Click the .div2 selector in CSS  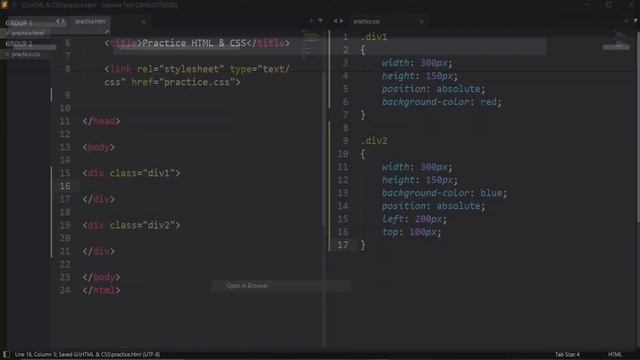click(x=374, y=141)
